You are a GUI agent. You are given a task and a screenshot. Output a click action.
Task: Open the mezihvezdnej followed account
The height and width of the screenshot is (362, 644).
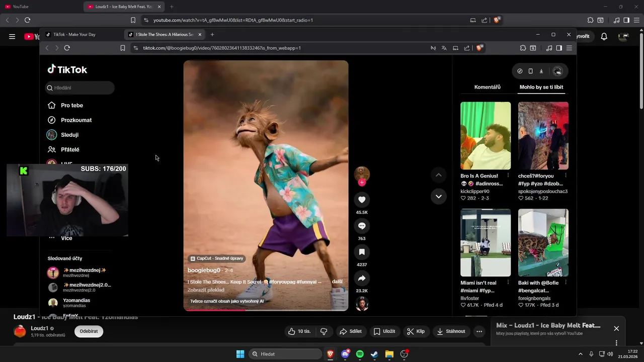80,273
